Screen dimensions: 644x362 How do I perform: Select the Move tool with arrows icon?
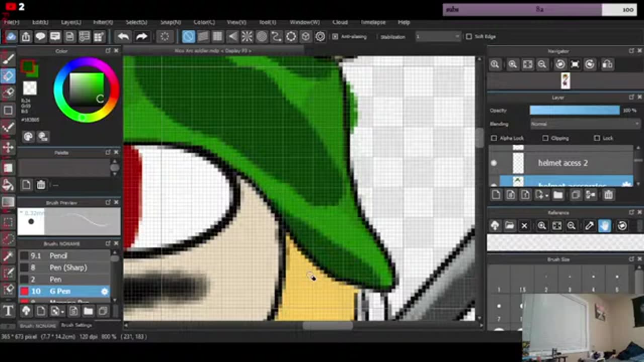(x=8, y=147)
